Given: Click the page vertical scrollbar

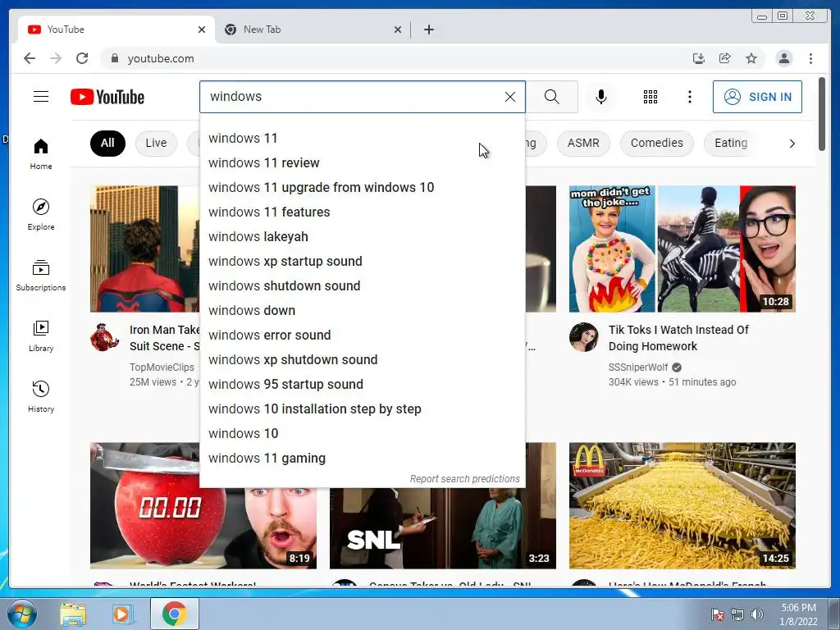Looking at the screenshot, I should [822, 114].
